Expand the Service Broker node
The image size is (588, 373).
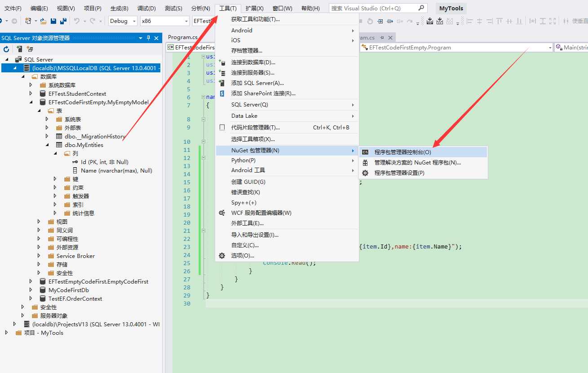(x=39, y=256)
